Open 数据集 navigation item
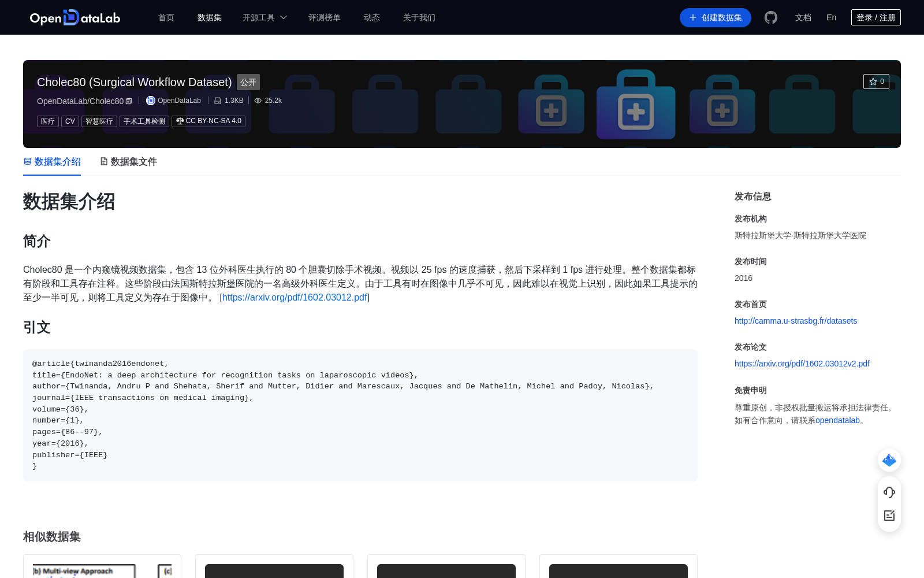 pos(210,17)
